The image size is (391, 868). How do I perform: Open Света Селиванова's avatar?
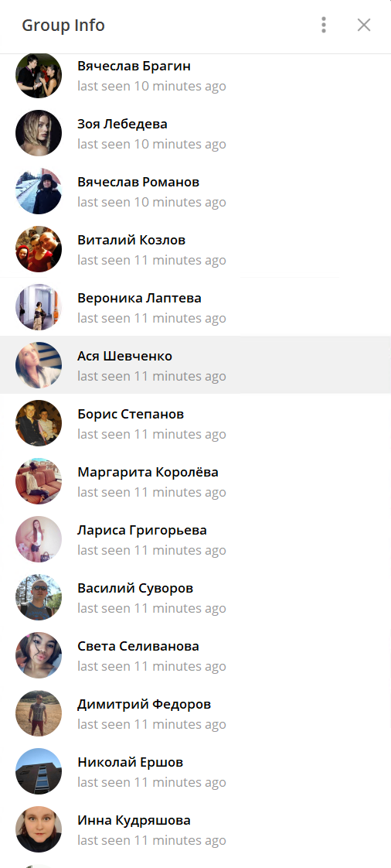(x=39, y=655)
